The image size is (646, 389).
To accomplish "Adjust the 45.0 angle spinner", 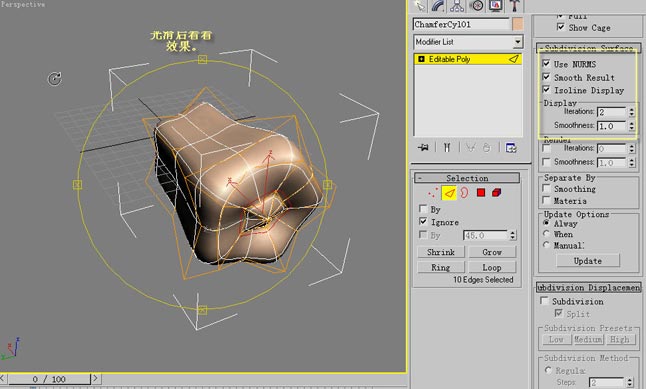I will click(513, 235).
